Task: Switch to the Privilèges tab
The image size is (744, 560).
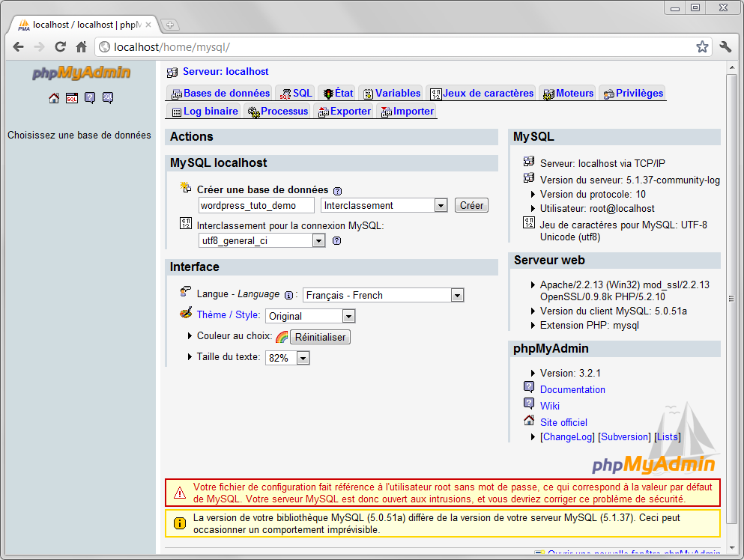Action: tap(633, 94)
